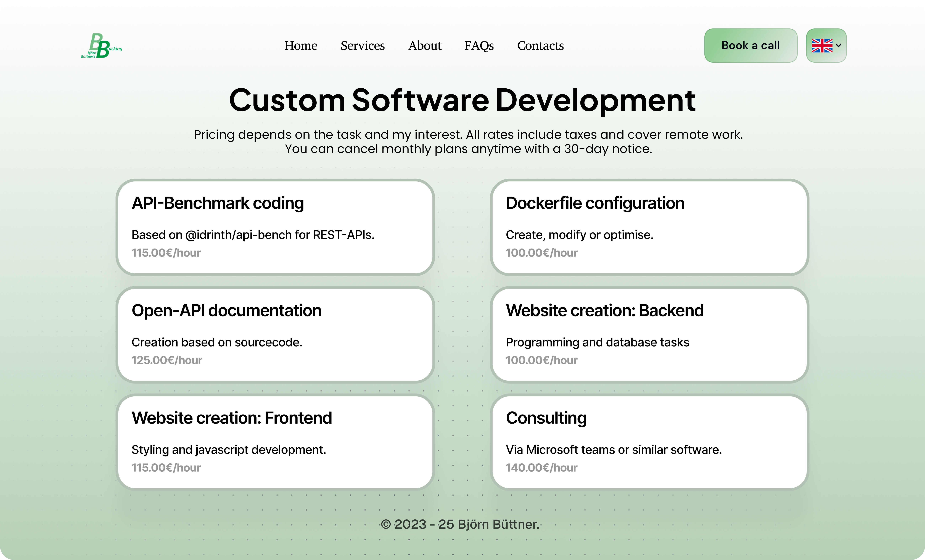
Task: Click the Björn Büttner's Backing logo
Action: 101,46
